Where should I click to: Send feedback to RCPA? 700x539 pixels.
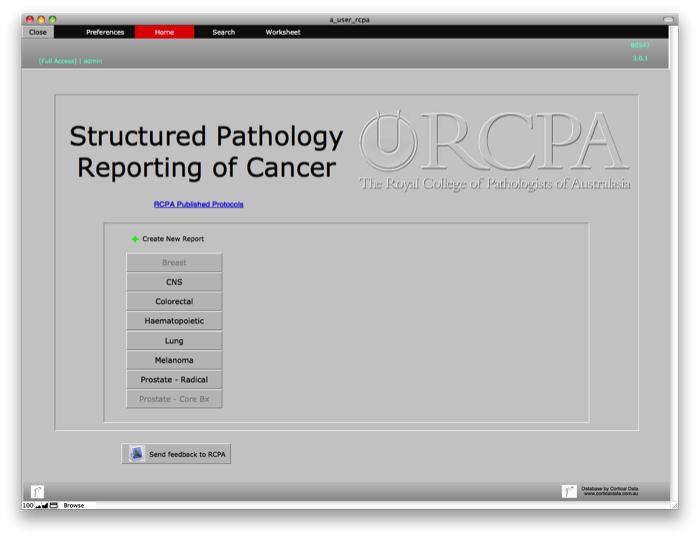(176, 454)
